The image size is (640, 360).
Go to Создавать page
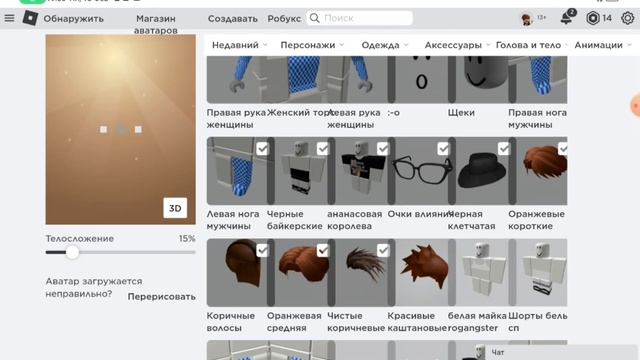tap(233, 19)
